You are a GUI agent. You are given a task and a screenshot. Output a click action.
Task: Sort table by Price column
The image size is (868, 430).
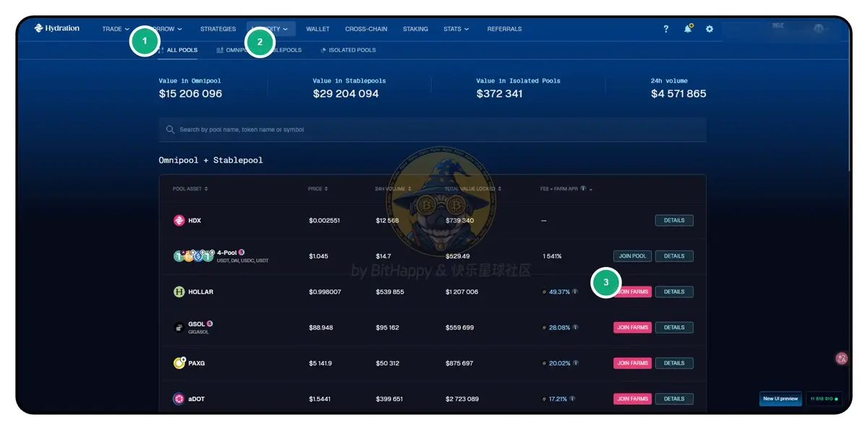click(318, 189)
